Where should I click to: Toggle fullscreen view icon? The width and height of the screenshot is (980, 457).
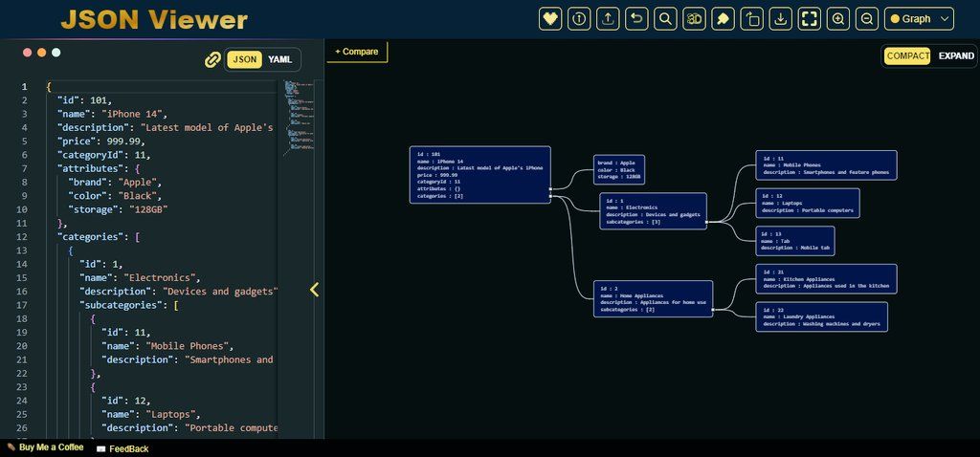coord(810,19)
